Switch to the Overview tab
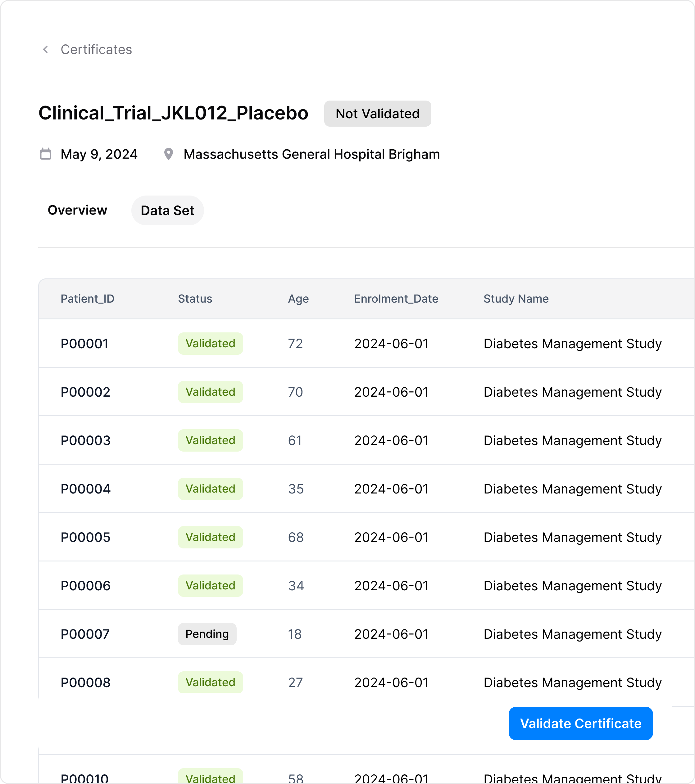 coord(77,210)
